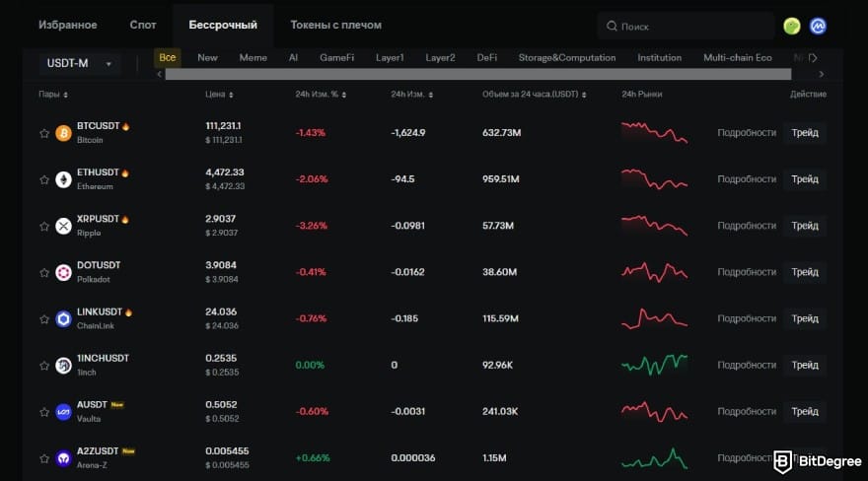Favorite BTCUSDT with its star icon

click(44, 133)
